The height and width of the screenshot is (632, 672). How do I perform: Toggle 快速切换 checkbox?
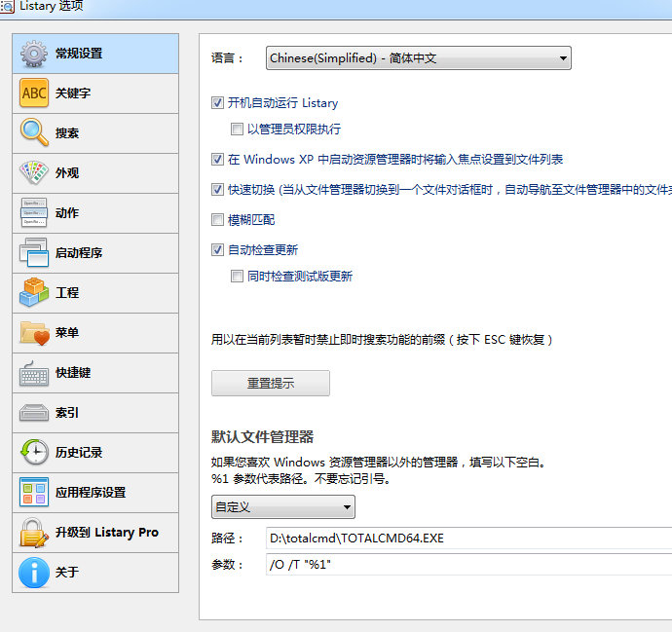(x=217, y=189)
